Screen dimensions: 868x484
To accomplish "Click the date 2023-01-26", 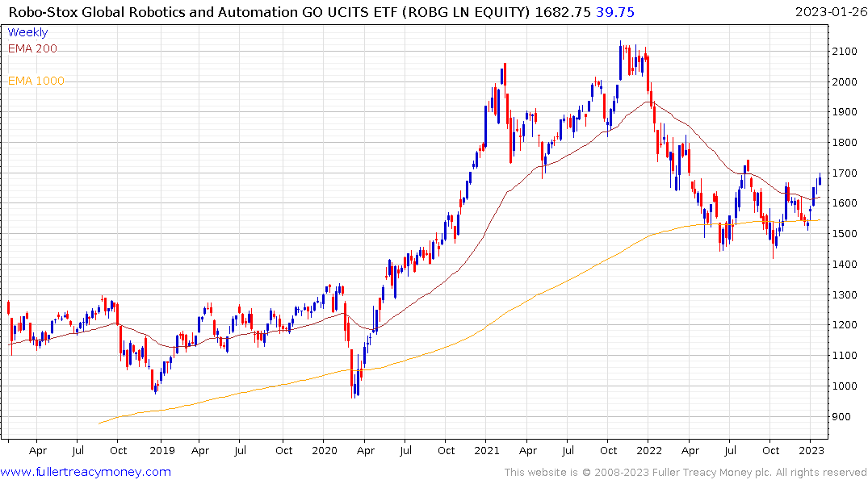I will pyautogui.click(x=831, y=12).
